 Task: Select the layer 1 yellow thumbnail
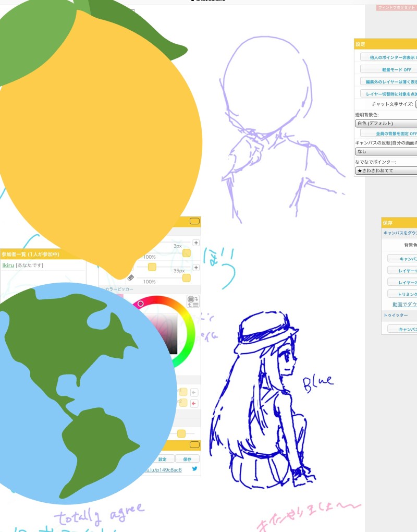(183, 392)
